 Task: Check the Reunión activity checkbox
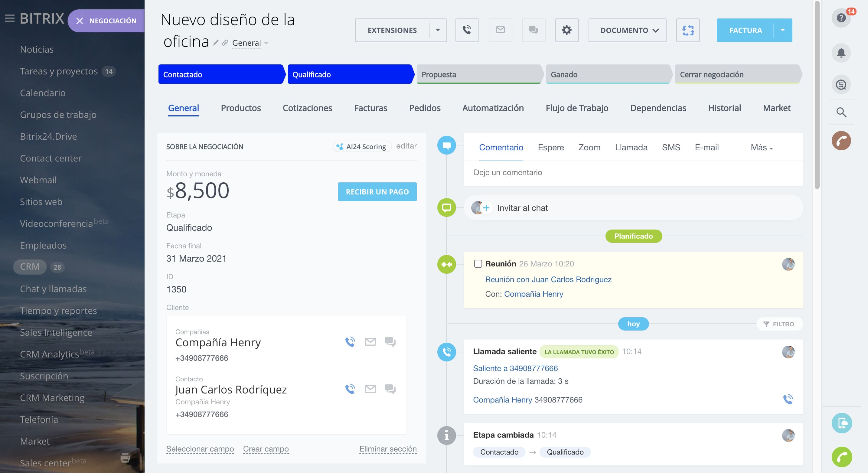click(478, 263)
